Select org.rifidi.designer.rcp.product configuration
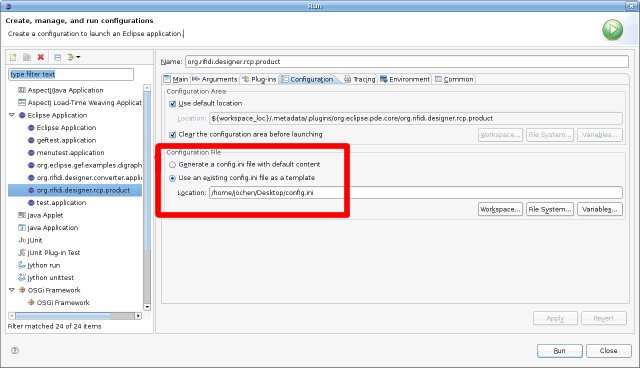The width and height of the screenshot is (640, 368). click(75, 190)
